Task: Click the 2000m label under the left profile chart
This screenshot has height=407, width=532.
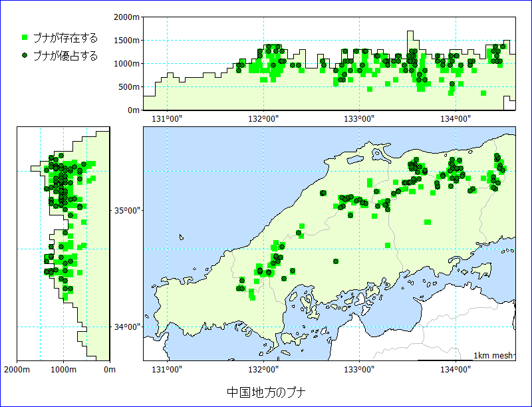Action: click(17, 369)
